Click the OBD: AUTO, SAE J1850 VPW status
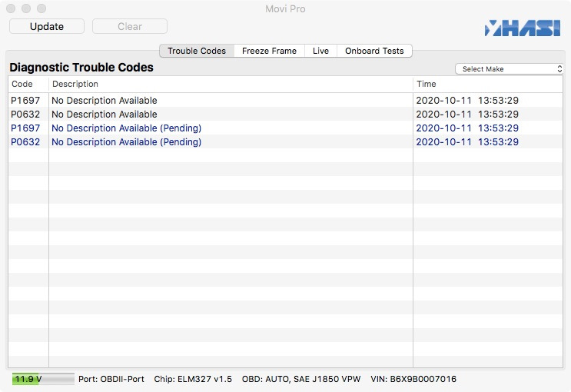This screenshot has height=392, width=571. [x=301, y=379]
